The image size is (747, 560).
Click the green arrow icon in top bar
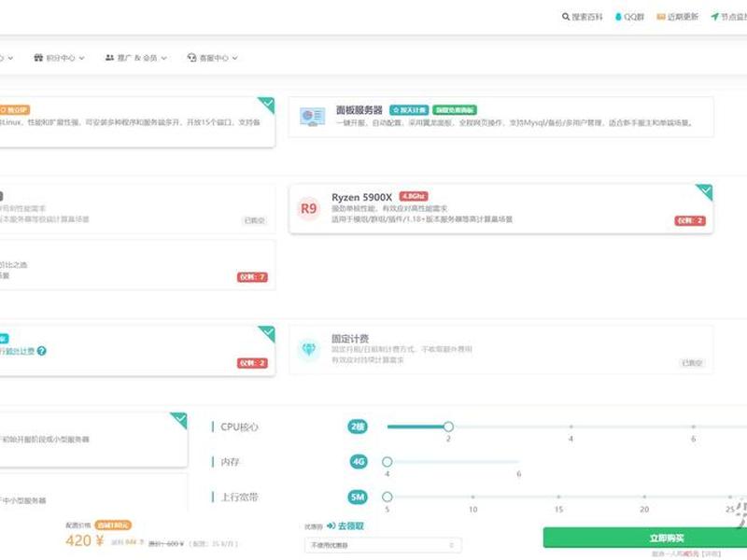point(714,17)
